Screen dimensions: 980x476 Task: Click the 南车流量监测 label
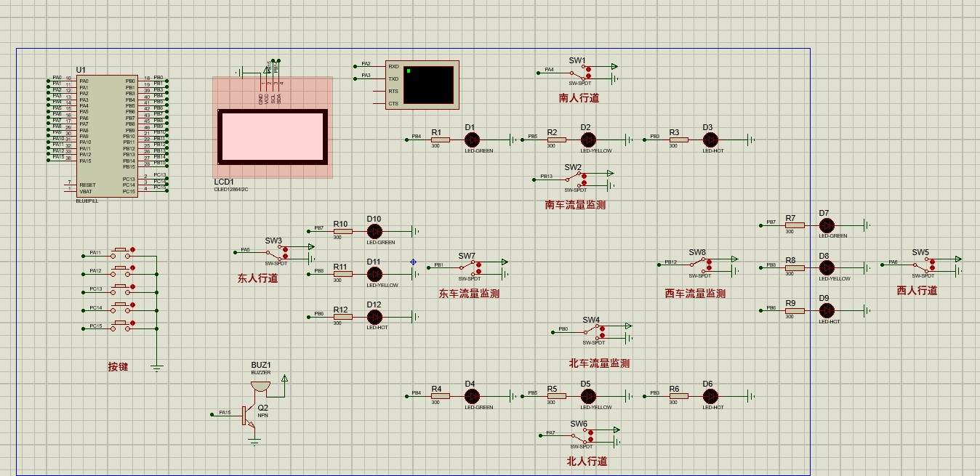575,205
